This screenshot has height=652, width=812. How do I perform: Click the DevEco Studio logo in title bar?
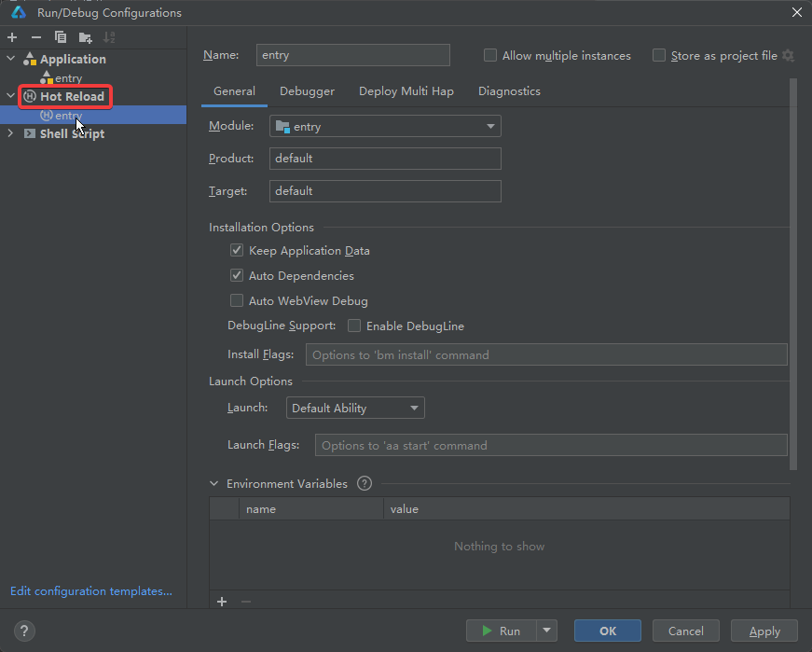click(19, 12)
